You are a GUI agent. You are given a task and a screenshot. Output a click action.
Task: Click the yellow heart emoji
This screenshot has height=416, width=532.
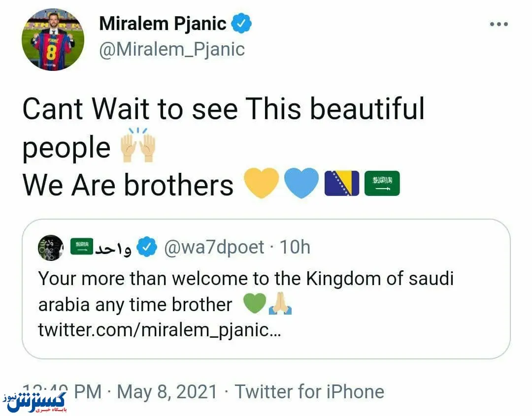point(263,183)
